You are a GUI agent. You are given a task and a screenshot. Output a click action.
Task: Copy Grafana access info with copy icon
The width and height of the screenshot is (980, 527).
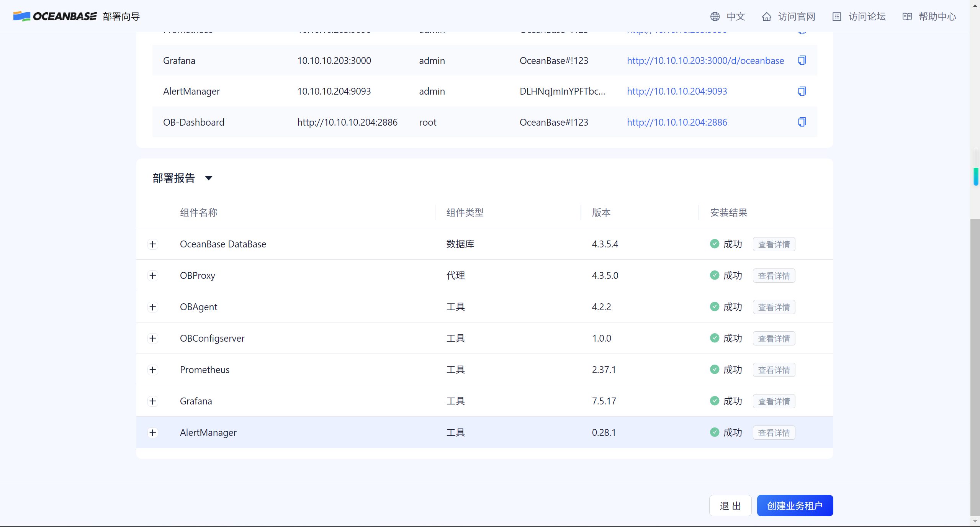point(802,61)
